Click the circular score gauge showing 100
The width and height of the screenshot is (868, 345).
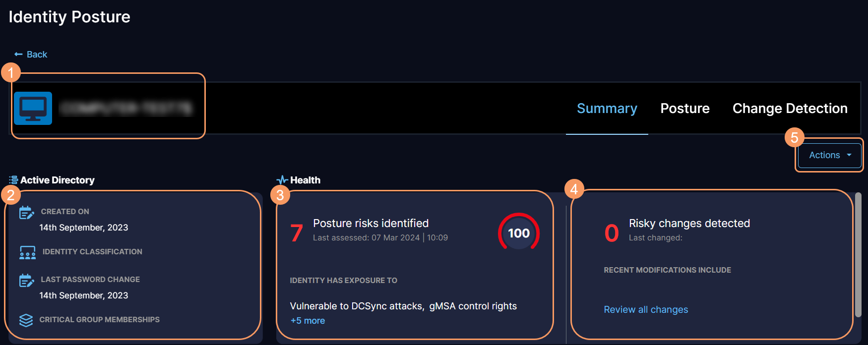tap(518, 232)
